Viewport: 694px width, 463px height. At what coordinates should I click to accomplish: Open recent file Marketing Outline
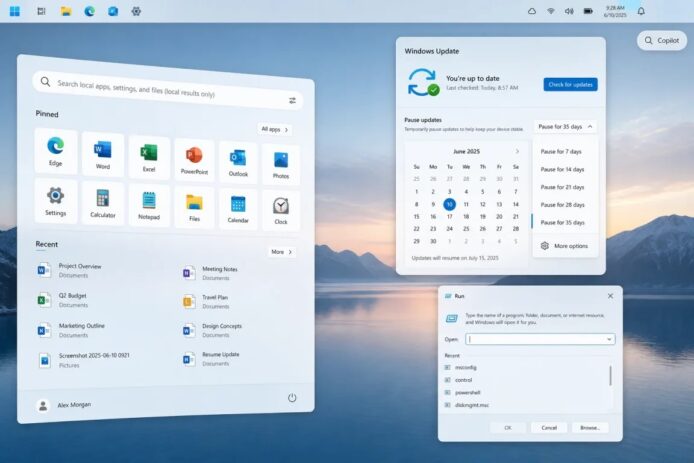click(72, 330)
